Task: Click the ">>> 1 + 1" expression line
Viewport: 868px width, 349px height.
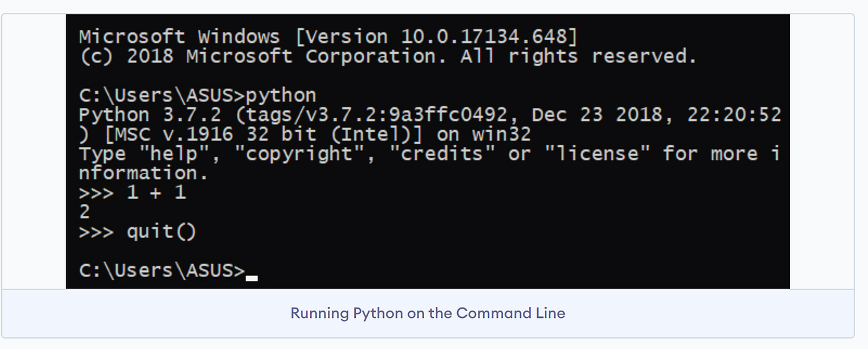Action: coord(133,193)
